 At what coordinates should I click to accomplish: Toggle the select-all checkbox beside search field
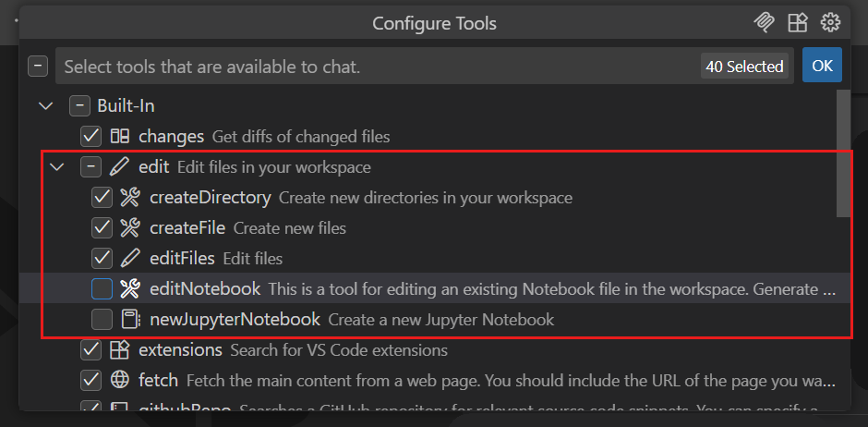click(38, 67)
